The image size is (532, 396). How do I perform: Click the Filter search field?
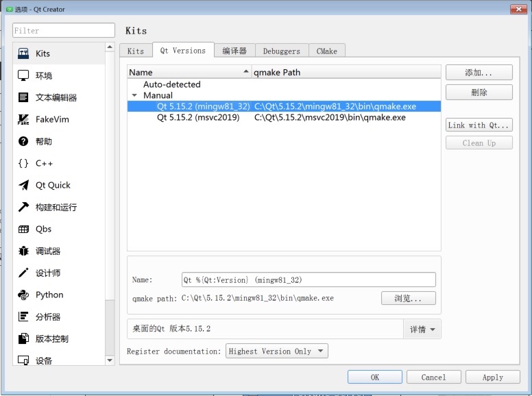pyautogui.click(x=64, y=30)
